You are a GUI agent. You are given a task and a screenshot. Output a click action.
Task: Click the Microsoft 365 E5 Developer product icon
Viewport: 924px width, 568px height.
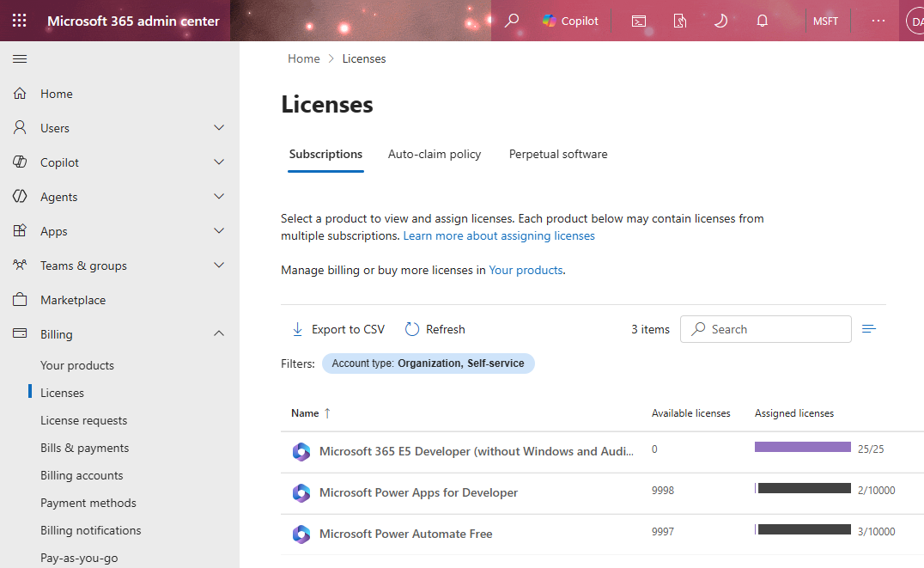pos(301,452)
